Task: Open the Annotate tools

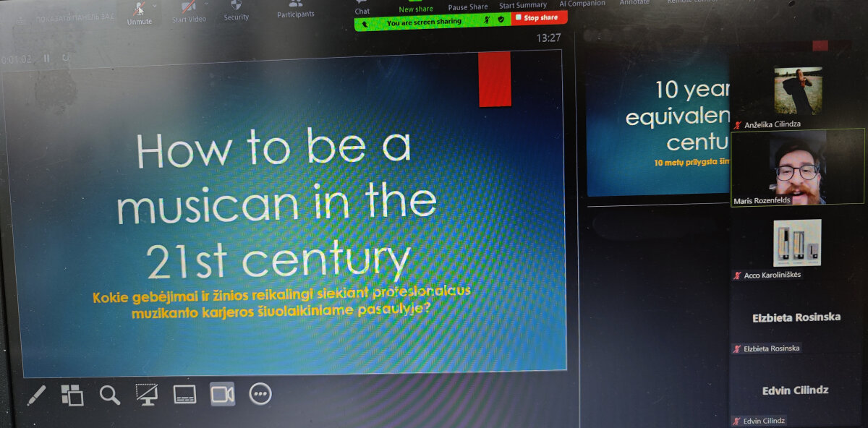Action: pyautogui.click(x=634, y=3)
